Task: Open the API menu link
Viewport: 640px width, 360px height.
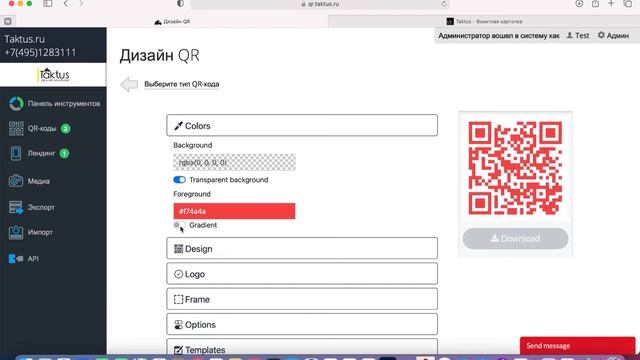Action: (33, 259)
